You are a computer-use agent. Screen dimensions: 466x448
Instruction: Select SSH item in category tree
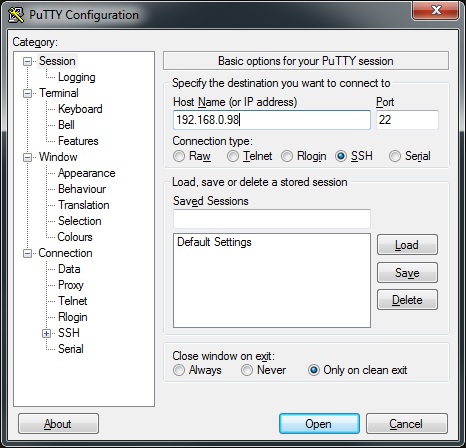pyautogui.click(x=69, y=333)
